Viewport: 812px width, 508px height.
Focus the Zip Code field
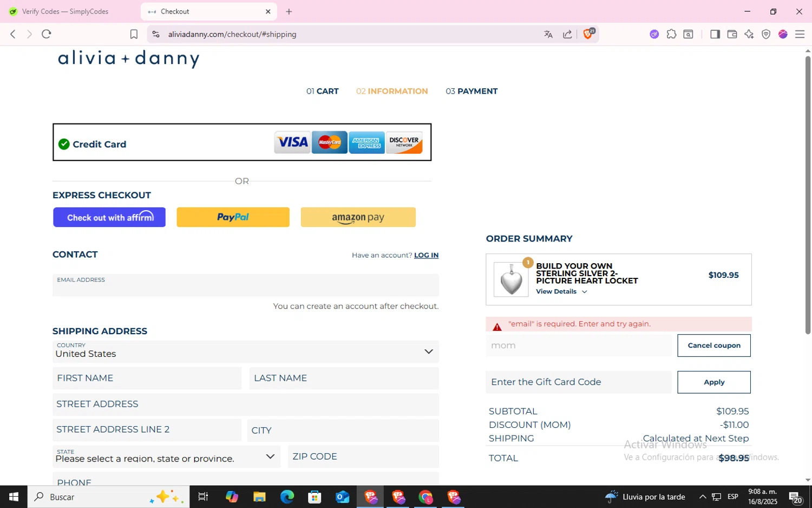pyautogui.click(x=363, y=457)
